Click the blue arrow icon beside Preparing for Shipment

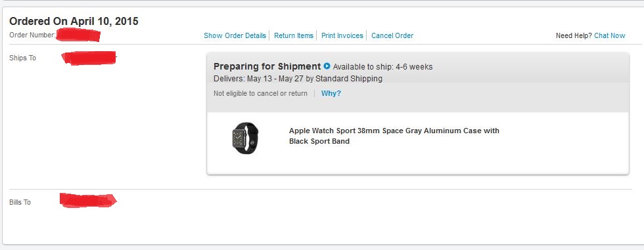click(327, 66)
